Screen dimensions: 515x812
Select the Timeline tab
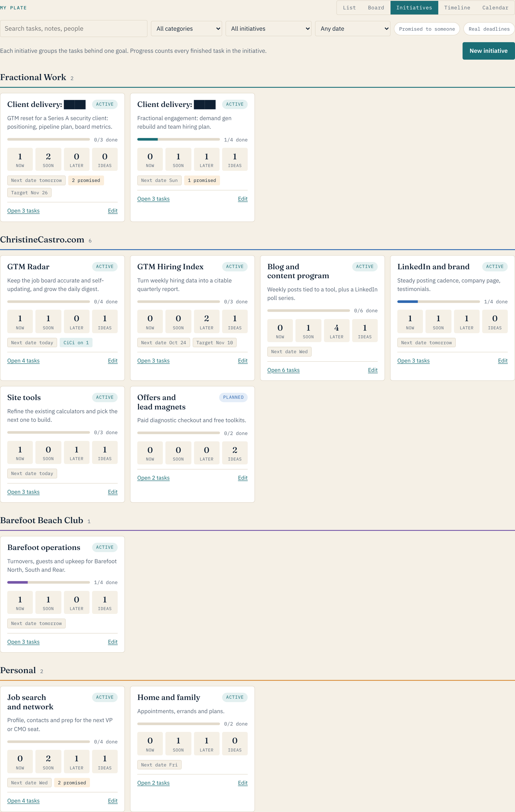click(x=457, y=8)
